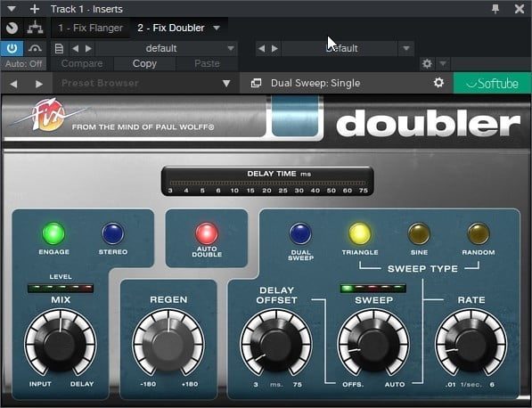Open the second default preset dropdown arrow

pyautogui.click(x=405, y=48)
